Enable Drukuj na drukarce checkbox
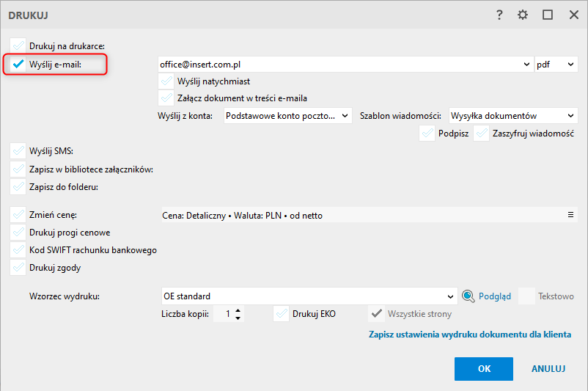This screenshot has height=391, width=588. (x=18, y=46)
